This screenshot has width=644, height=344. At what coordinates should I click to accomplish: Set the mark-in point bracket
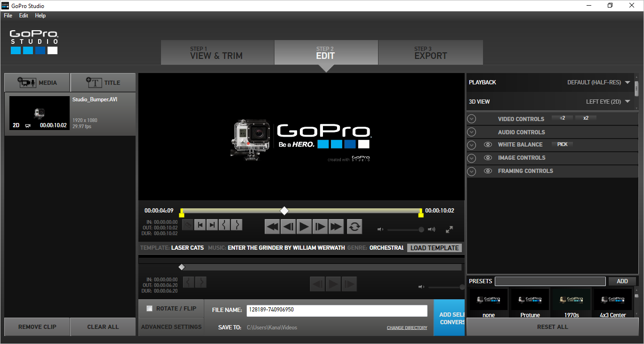click(x=225, y=225)
